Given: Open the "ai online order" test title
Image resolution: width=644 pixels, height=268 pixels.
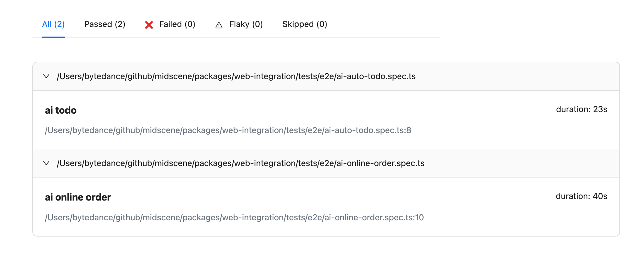Looking at the screenshot, I should coord(78,197).
